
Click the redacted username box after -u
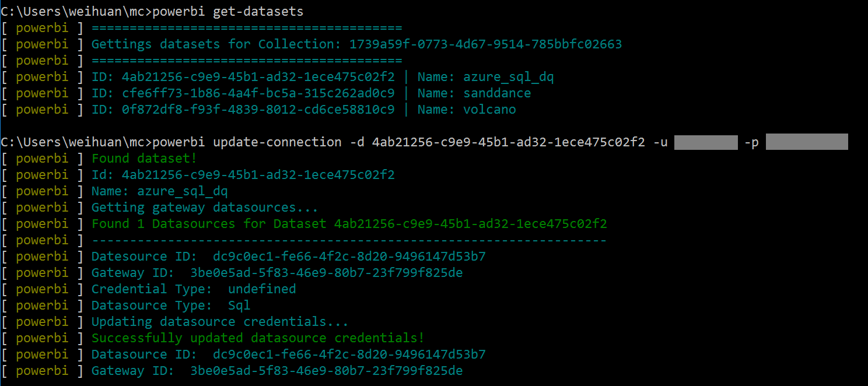coord(706,142)
